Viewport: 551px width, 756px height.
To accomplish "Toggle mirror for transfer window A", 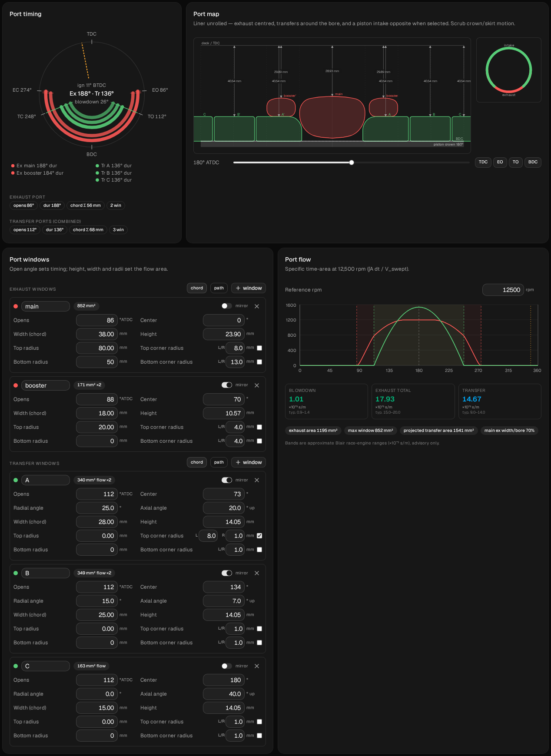I will tap(226, 480).
